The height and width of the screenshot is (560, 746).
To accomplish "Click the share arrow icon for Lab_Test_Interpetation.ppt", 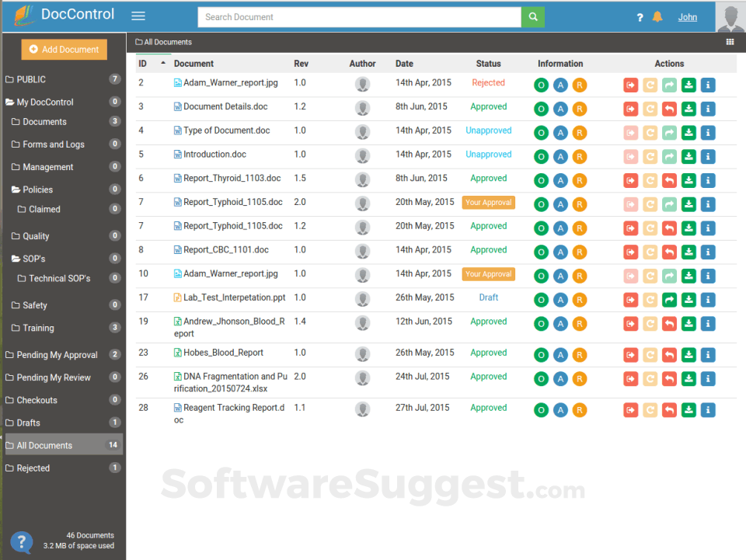I will (669, 299).
